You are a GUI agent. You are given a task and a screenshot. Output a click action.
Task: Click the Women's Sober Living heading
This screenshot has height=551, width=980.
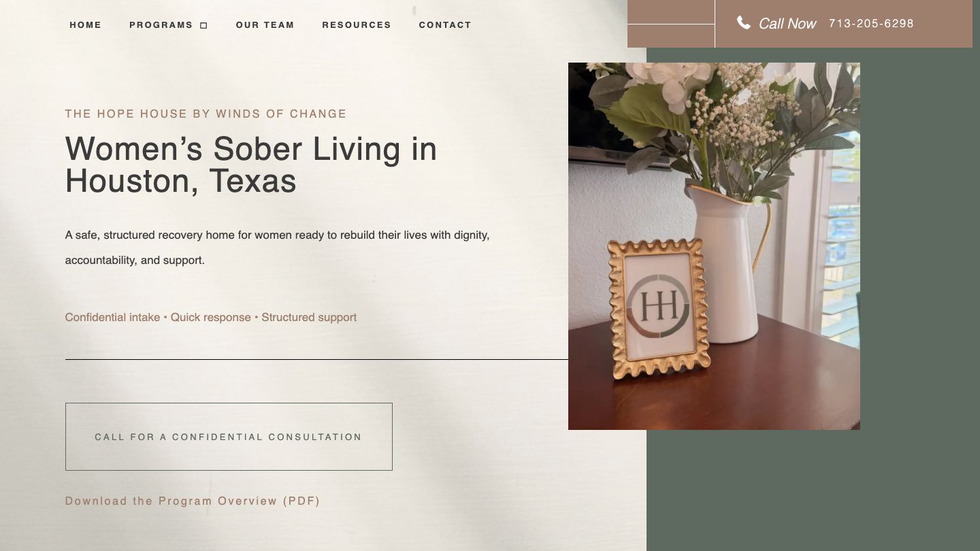(250, 165)
